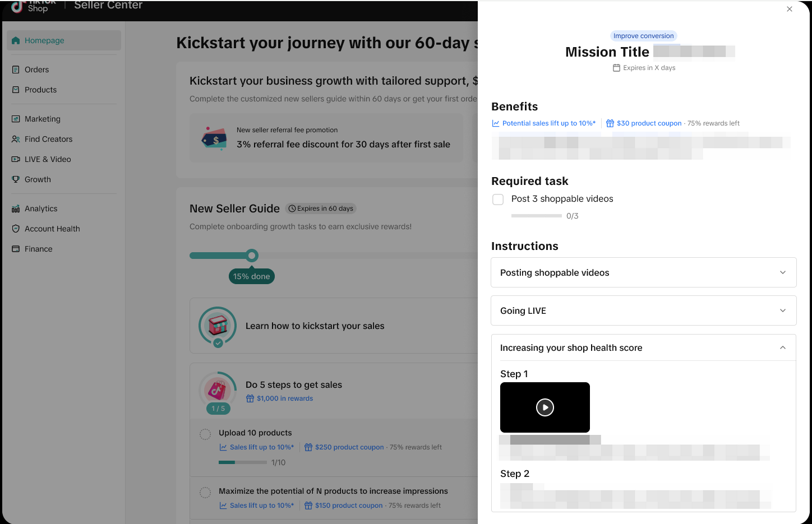Click the $30 product coupon link
The height and width of the screenshot is (524, 812).
[x=649, y=123]
